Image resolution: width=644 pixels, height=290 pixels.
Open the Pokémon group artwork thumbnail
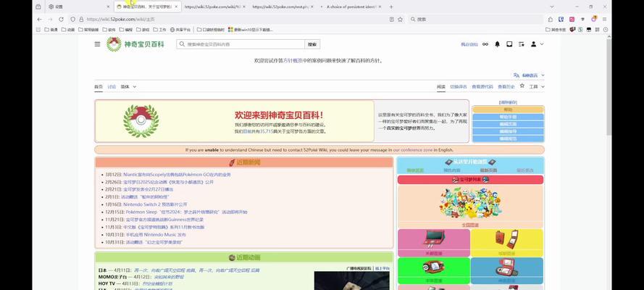(x=470, y=203)
